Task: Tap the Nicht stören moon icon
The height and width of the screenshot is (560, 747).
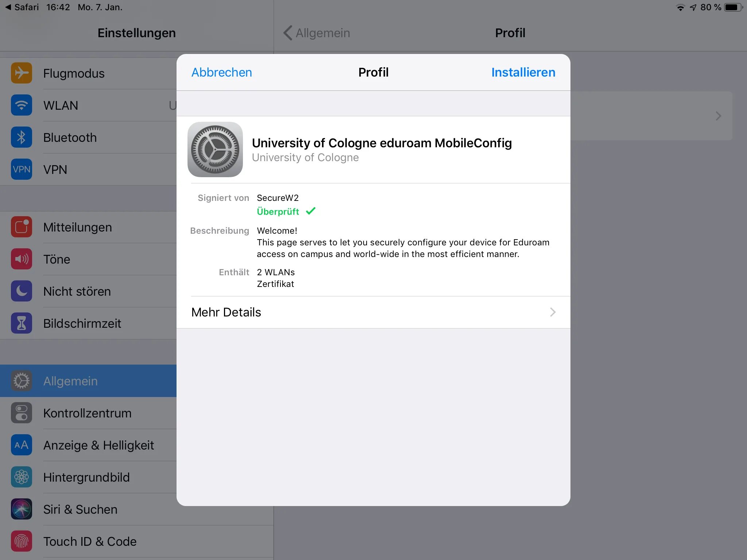Action: click(22, 291)
